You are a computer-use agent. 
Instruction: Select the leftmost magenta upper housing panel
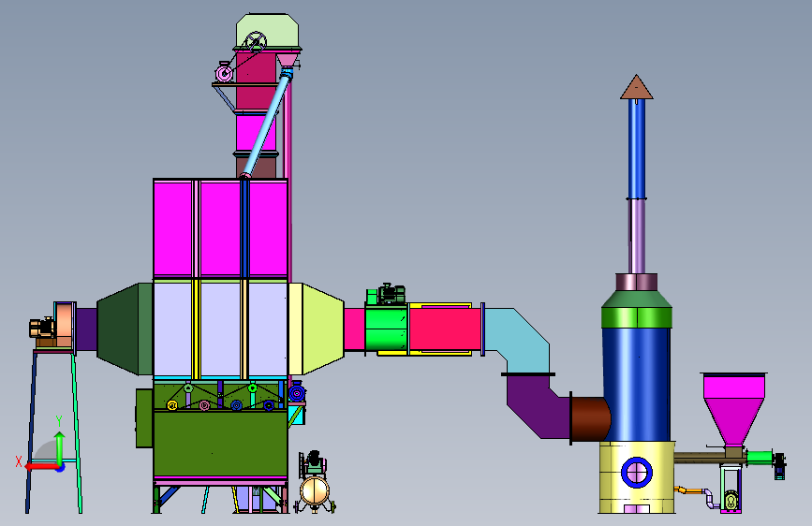tap(173, 228)
